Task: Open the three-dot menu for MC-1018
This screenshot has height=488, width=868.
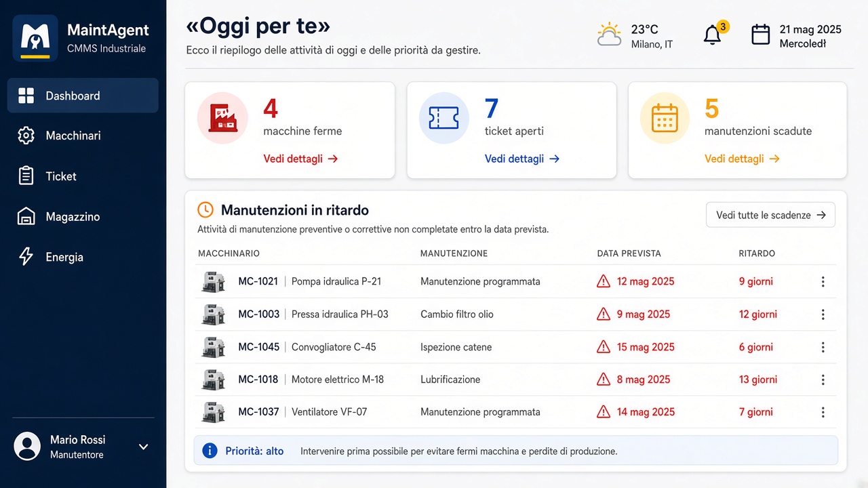Action: [823, 380]
